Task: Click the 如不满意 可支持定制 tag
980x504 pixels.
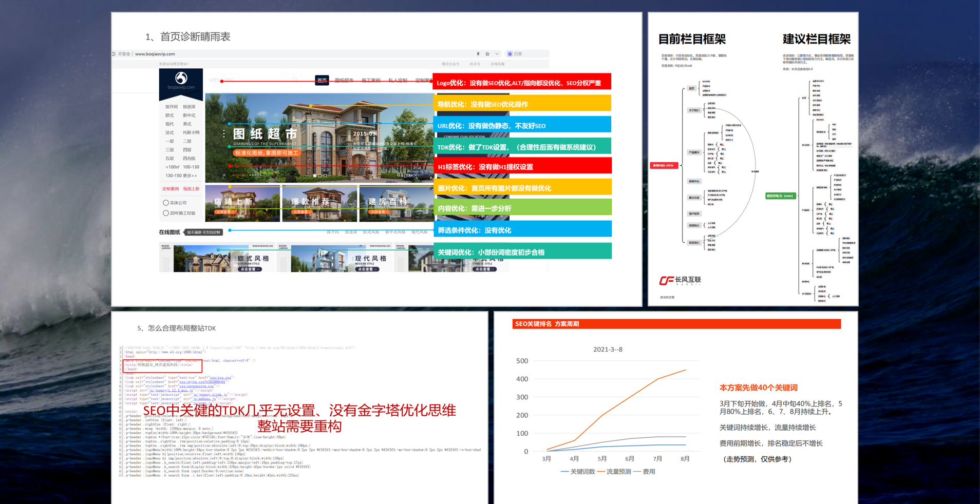Action: click(204, 232)
